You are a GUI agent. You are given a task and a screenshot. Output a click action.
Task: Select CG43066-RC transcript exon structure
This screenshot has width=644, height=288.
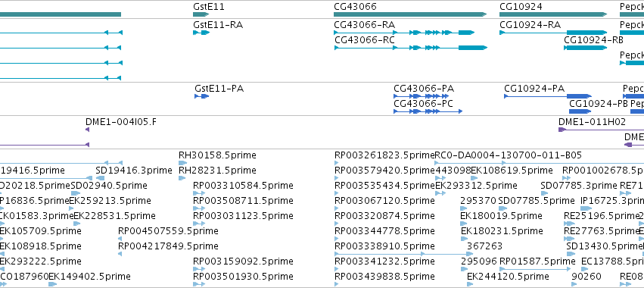point(411,48)
